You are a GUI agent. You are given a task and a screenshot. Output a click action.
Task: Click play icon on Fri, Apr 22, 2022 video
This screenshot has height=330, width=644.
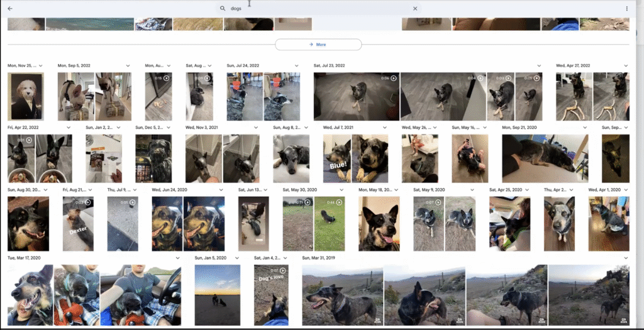(29, 140)
